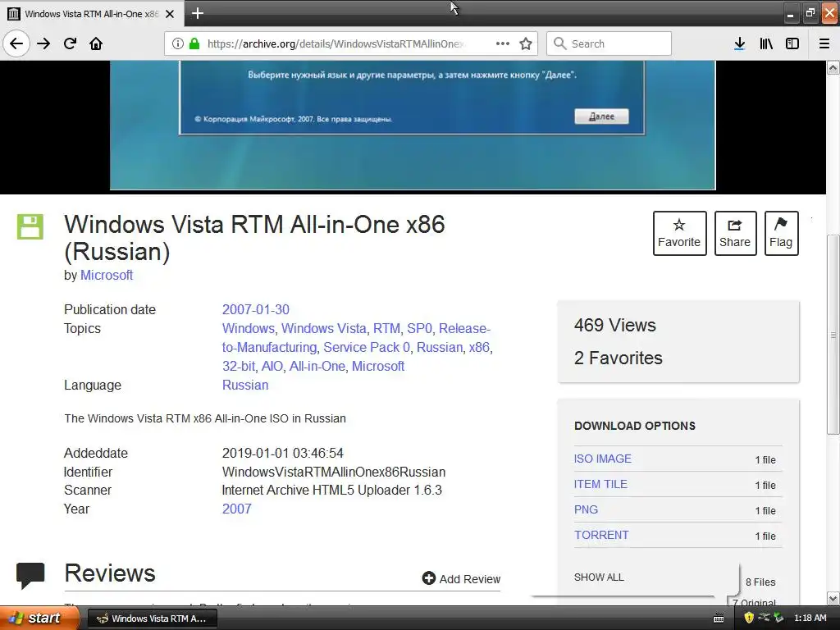This screenshot has height=630, width=840.
Task: Click the 469 Views count
Action: (x=615, y=325)
